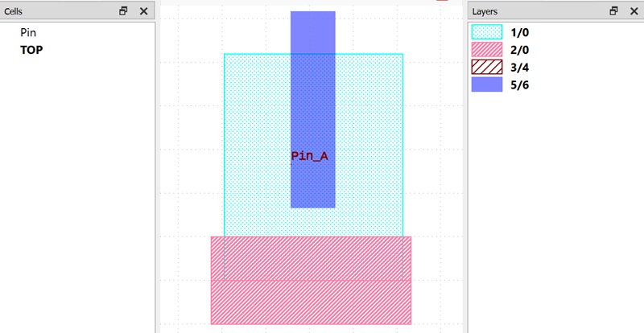Image resolution: width=644 pixels, height=333 pixels.
Task: Close the Cells panel
Action: (144, 11)
